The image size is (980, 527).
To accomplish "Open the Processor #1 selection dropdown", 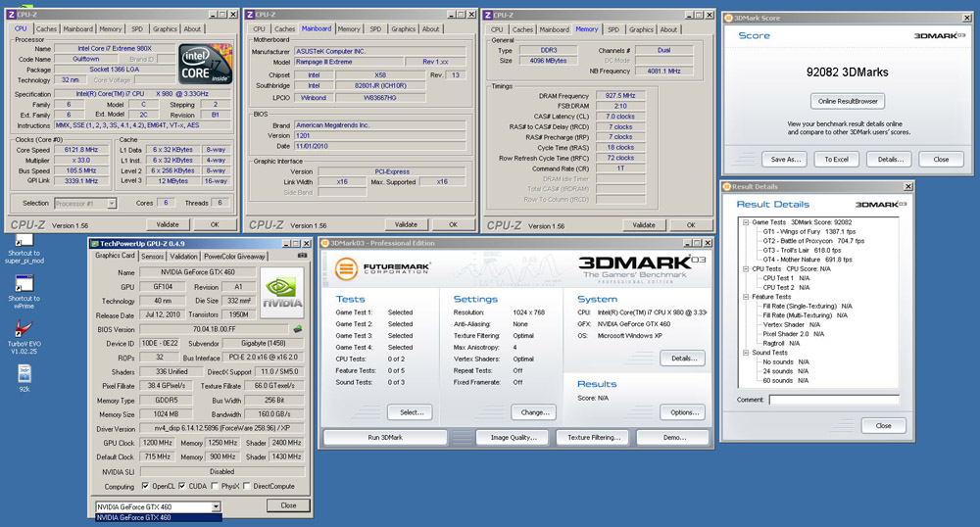I will 111,203.
